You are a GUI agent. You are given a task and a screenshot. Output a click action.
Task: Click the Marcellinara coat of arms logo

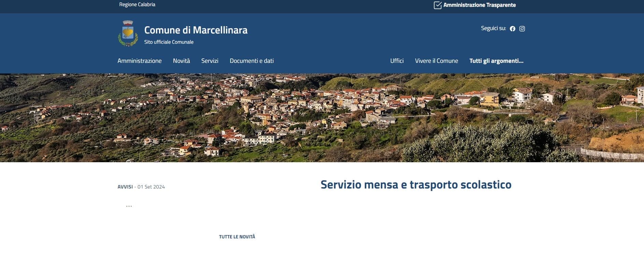pos(128,33)
